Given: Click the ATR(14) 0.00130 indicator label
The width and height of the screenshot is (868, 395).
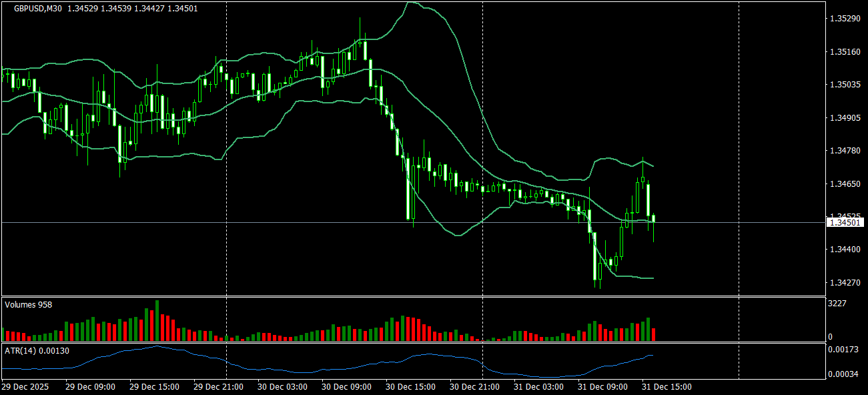Looking at the screenshot, I should pos(37,350).
